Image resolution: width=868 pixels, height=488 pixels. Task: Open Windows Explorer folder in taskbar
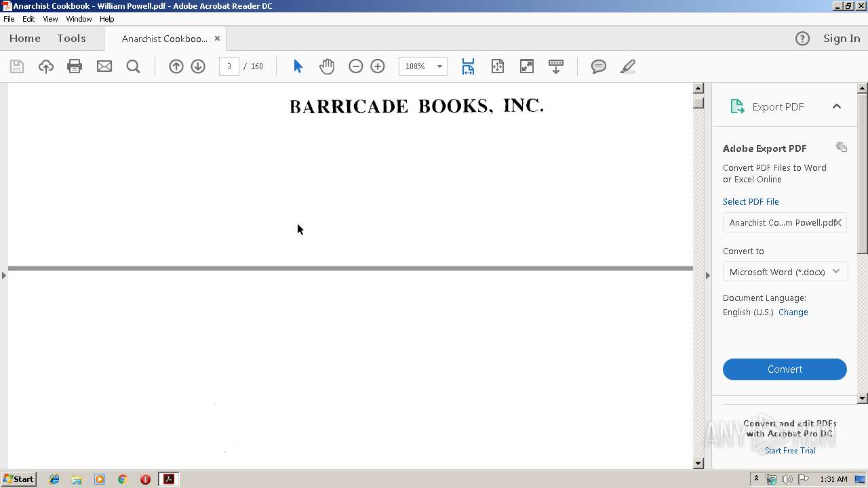77,479
